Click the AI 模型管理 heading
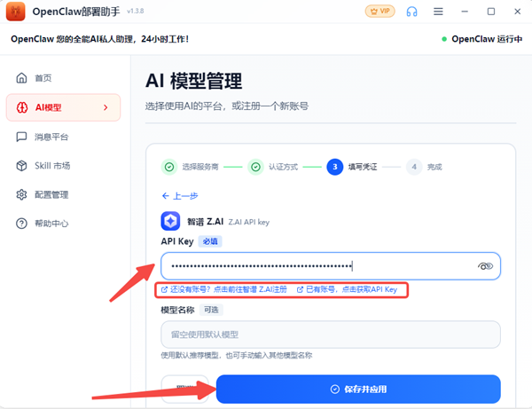 (193, 81)
